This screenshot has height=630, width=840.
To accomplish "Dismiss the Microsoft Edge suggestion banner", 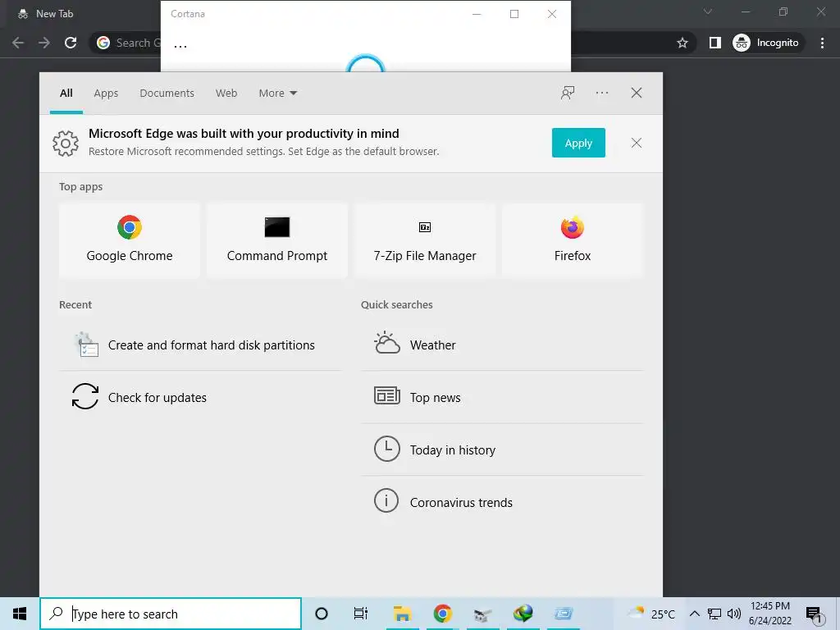I will [637, 143].
